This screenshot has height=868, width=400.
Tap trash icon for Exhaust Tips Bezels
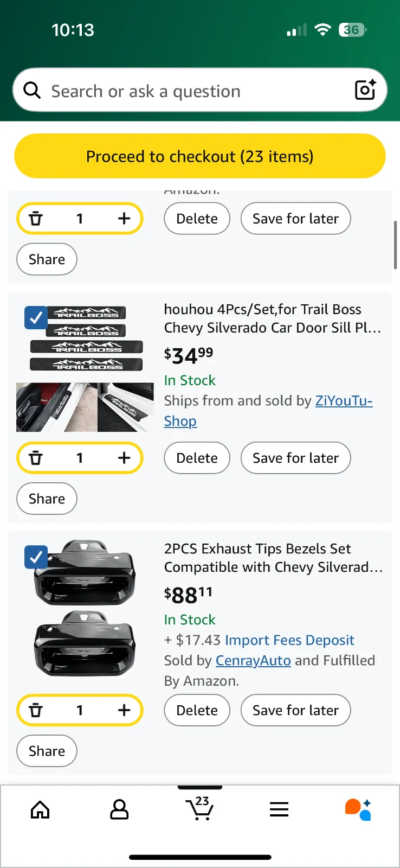[x=36, y=710]
